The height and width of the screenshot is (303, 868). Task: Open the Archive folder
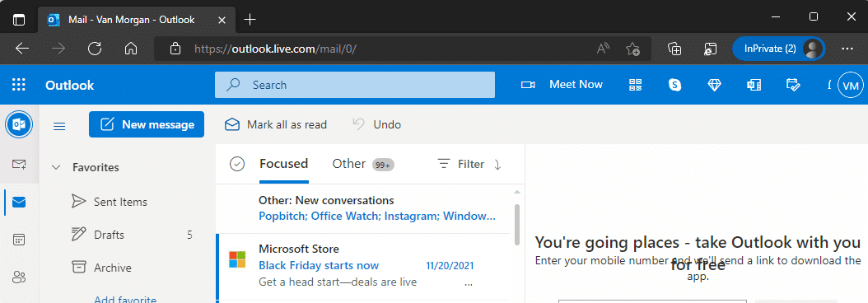pos(102,268)
